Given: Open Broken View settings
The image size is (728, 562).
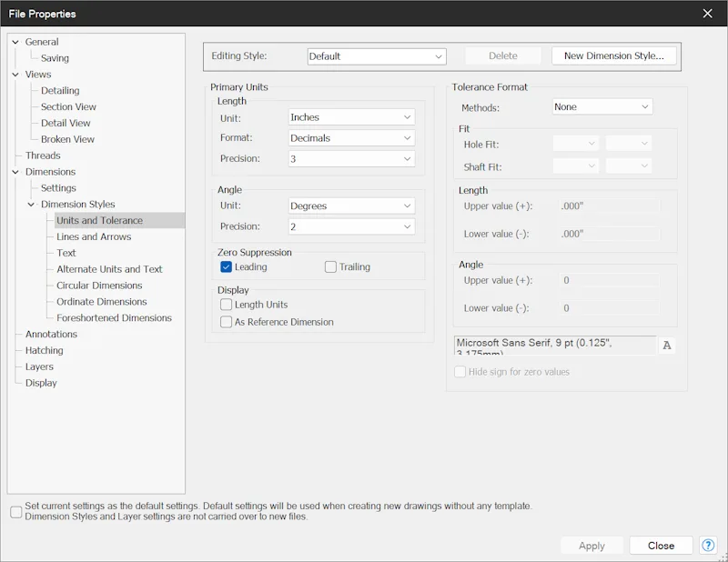Looking at the screenshot, I should point(67,139).
